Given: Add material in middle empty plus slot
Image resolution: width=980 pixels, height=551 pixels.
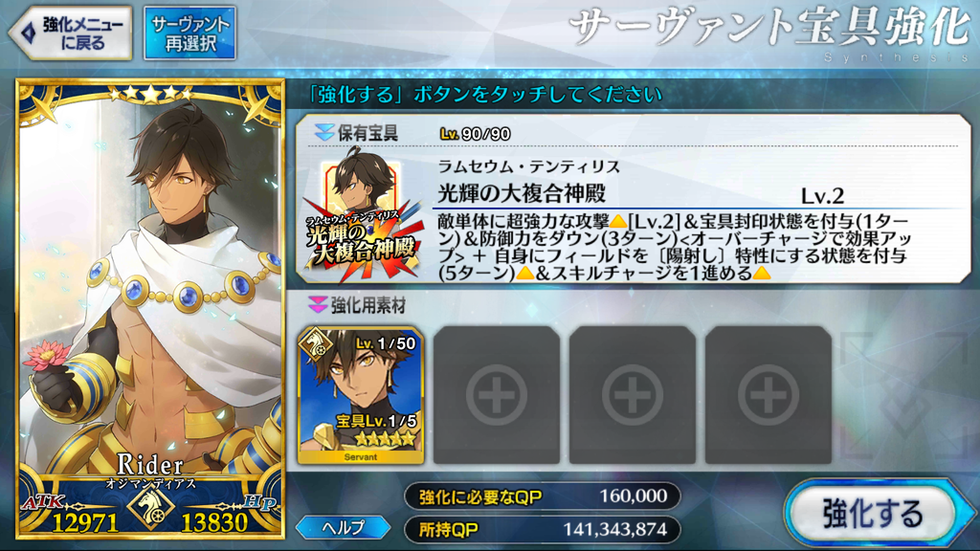Looking at the screenshot, I should pos(632,395).
